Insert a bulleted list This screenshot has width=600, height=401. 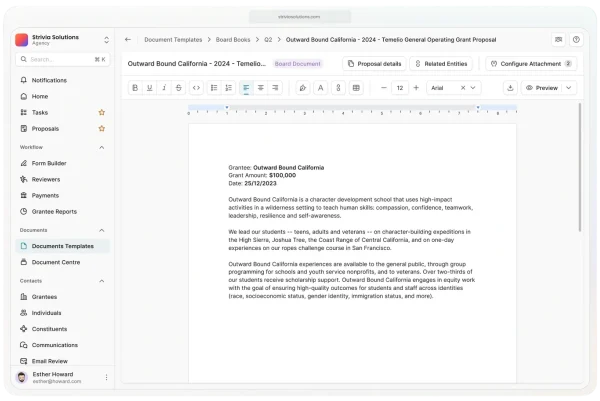tap(214, 88)
